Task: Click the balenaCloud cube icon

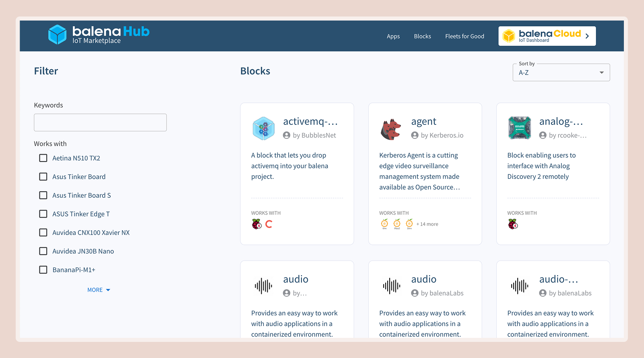Action: pyautogui.click(x=509, y=36)
